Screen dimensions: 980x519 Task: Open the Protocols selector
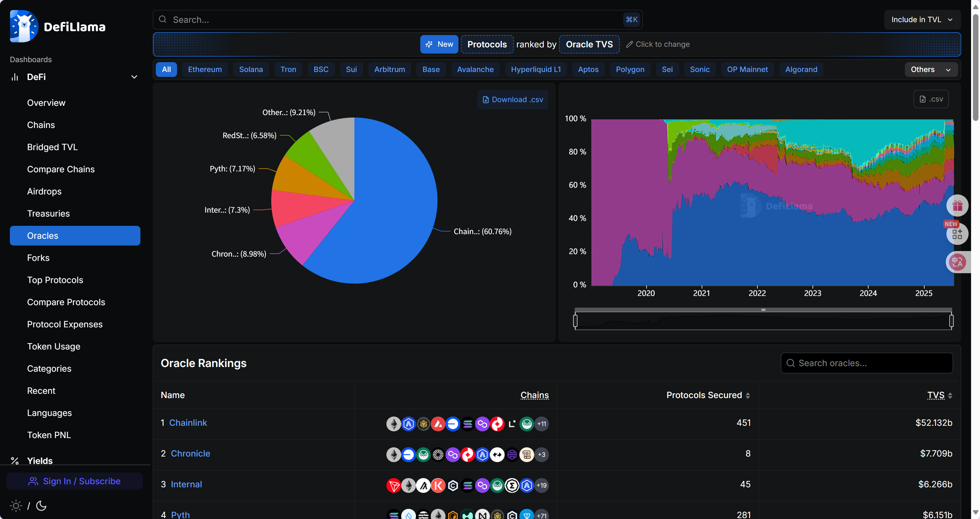point(487,44)
